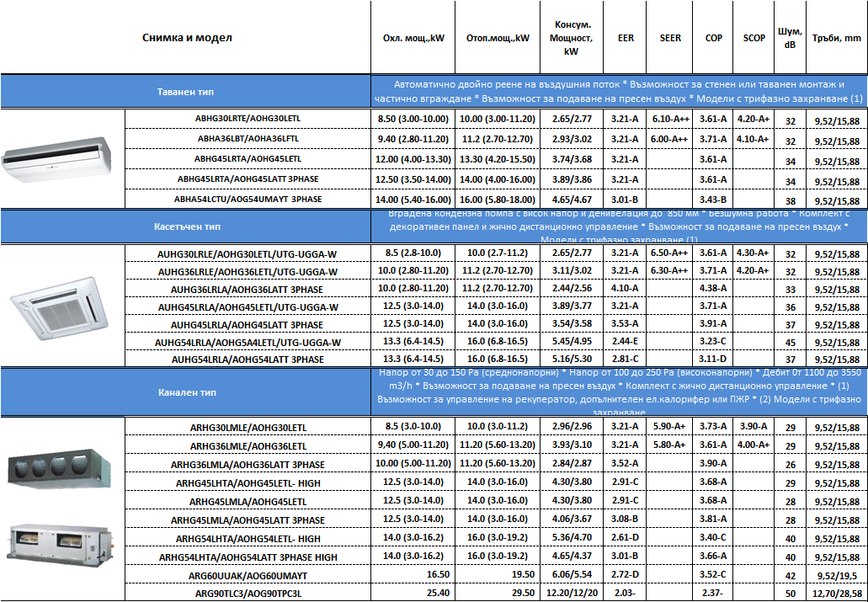Screen dimensions: 868x602
Task: Click COP value 4.38-A
Action: [713, 288]
